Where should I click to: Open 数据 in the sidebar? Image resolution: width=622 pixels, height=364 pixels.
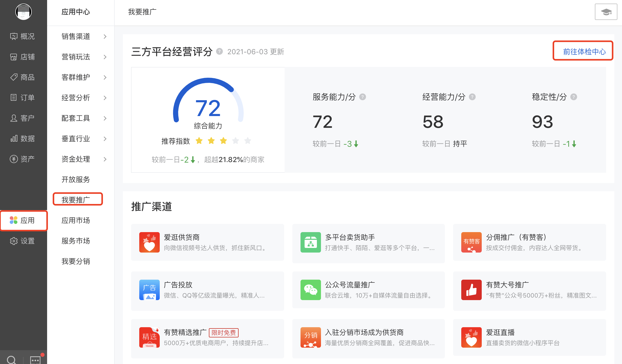coord(23,139)
